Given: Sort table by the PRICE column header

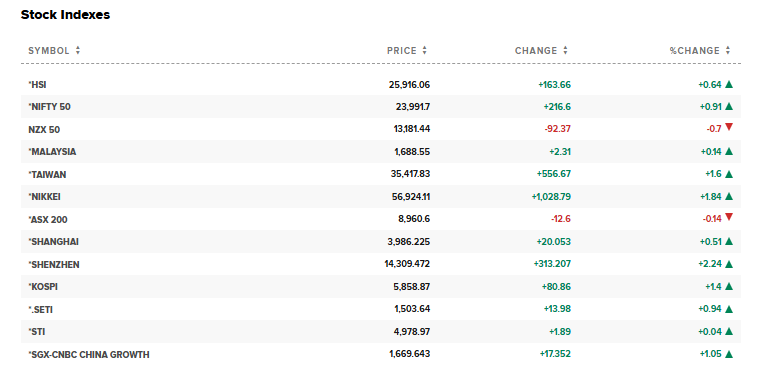Looking at the screenshot, I should [x=407, y=50].
